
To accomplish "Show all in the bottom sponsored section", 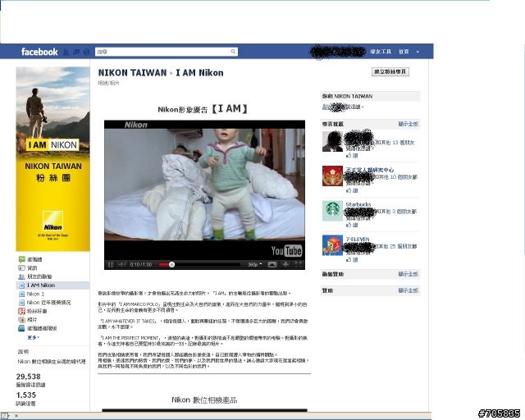I will [x=409, y=290].
